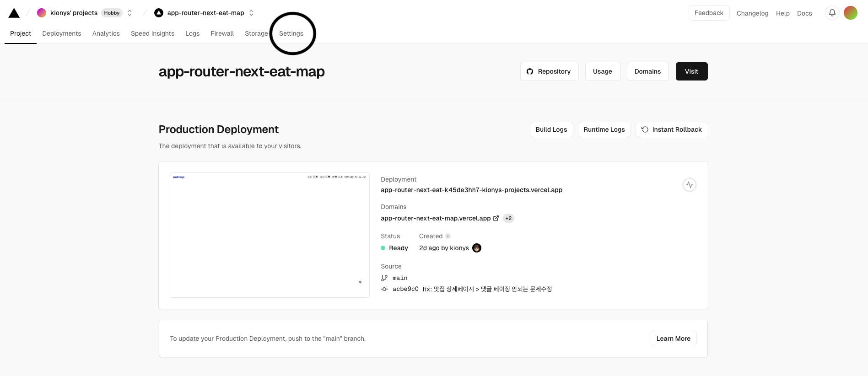Viewport: 868px width, 376px height.
Task: Open the Logs tab
Action: point(193,33)
